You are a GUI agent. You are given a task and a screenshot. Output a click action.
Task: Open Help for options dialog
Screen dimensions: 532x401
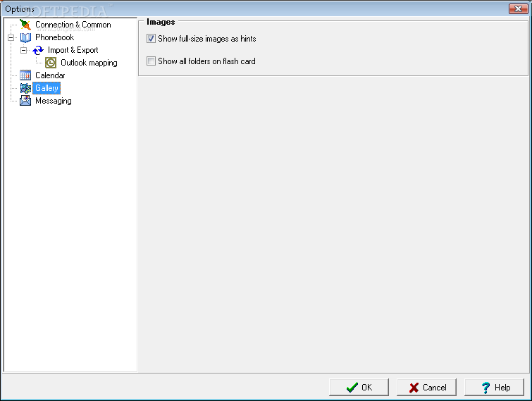click(x=495, y=387)
